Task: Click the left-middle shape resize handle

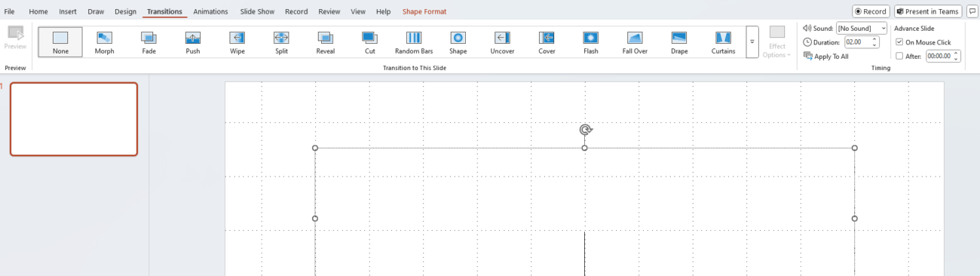Action: coord(315,219)
